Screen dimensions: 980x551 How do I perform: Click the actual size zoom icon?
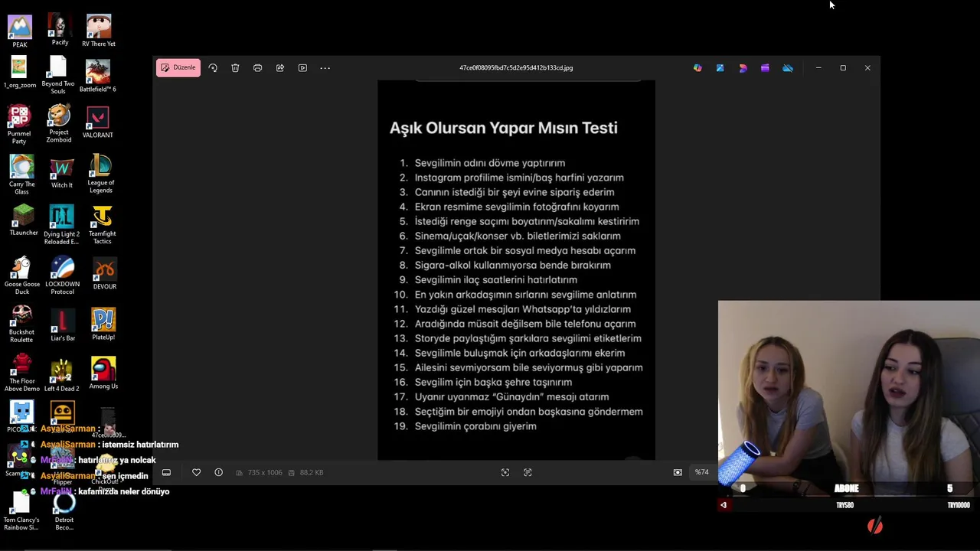coord(528,472)
